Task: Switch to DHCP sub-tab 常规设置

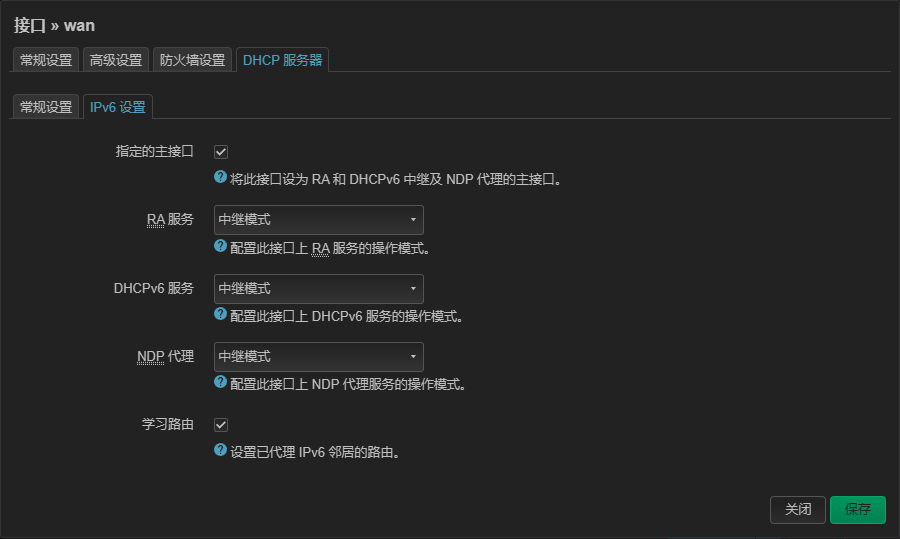Action: pos(46,107)
